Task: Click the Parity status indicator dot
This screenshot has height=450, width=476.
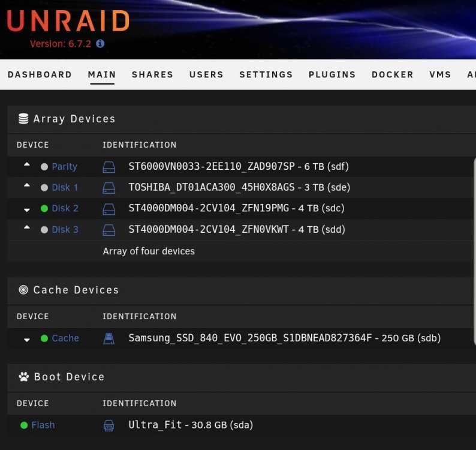Action: [44, 167]
